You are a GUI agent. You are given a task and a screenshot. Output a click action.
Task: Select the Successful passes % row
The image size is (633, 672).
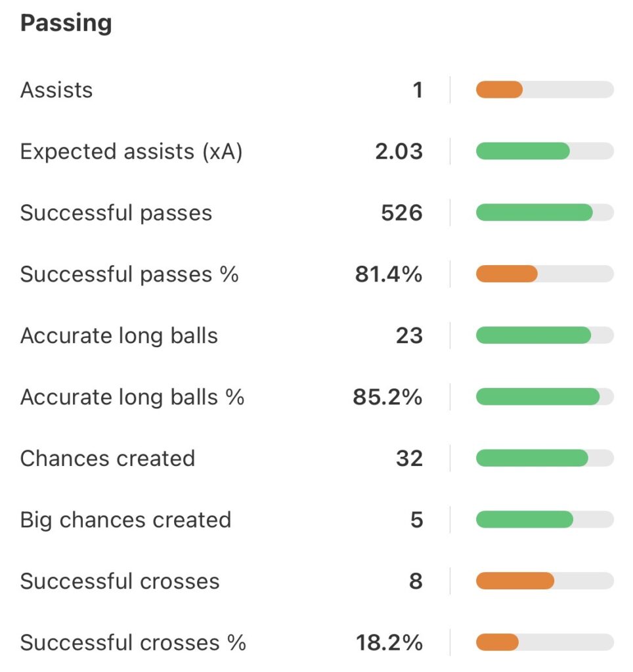pyautogui.click(x=129, y=274)
